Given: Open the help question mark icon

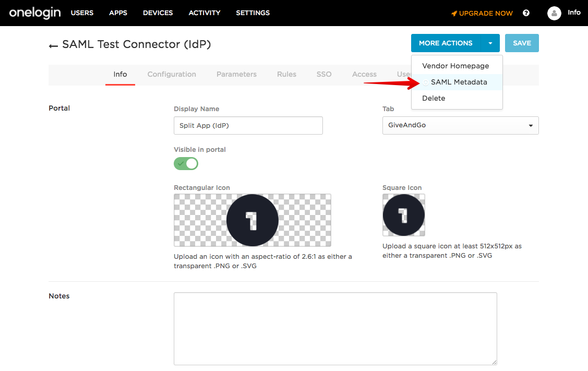Looking at the screenshot, I should click(526, 13).
